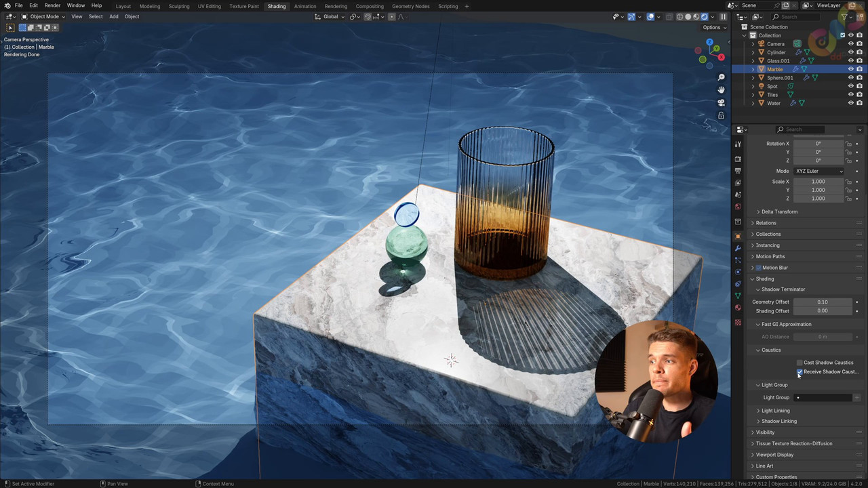Hide the Water object in outliner
This screenshot has height=488, width=868.
tap(851, 103)
